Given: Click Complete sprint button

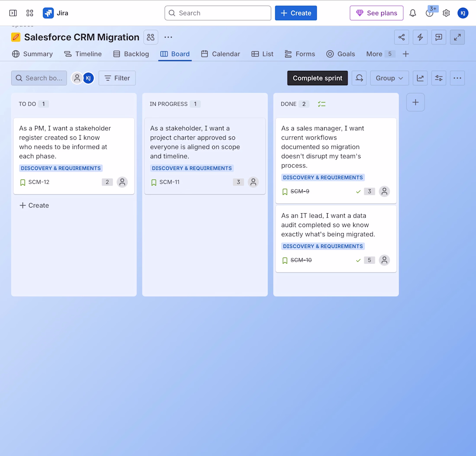Looking at the screenshot, I should (x=318, y=78).
